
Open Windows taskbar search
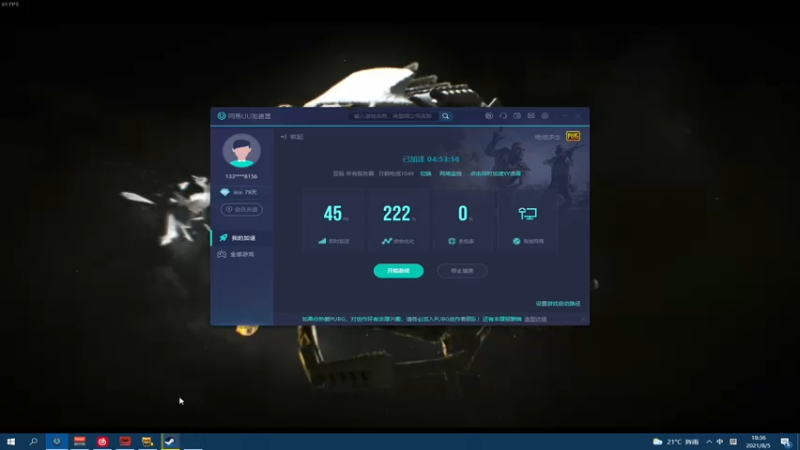pos(34,441)
